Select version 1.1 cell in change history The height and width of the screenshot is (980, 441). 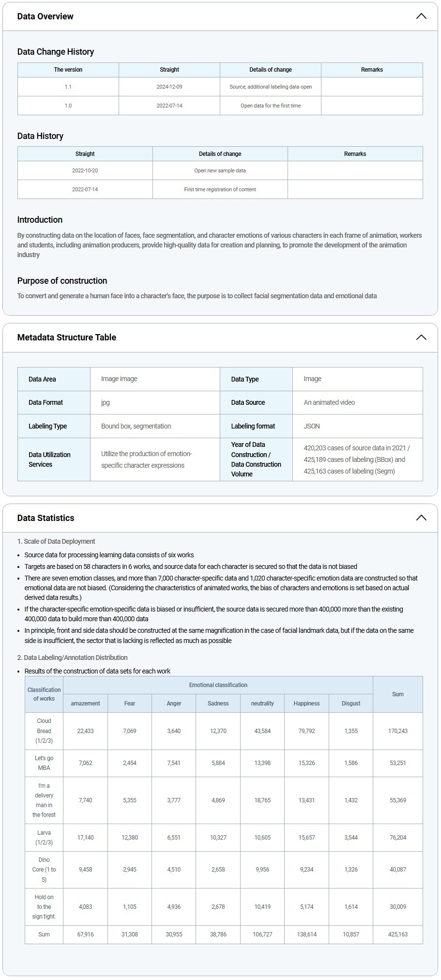pyautogui.click(x=68, y=87)
